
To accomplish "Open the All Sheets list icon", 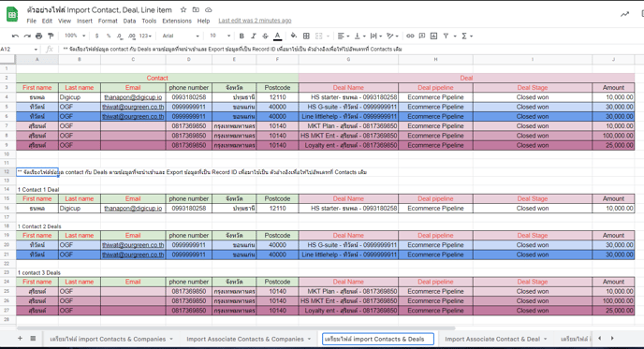I will click(x=33, y=339).
